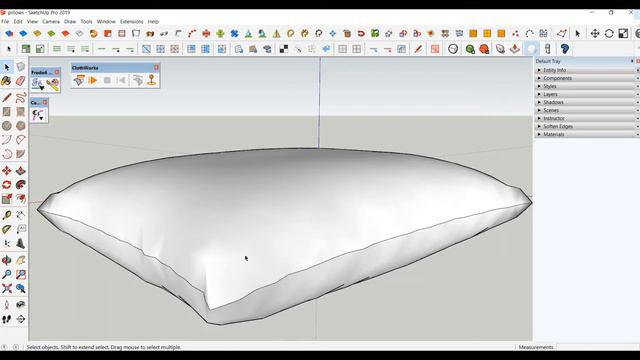Open the File menu
This screenshot has width=640, height=360.
tap(5, 22)
